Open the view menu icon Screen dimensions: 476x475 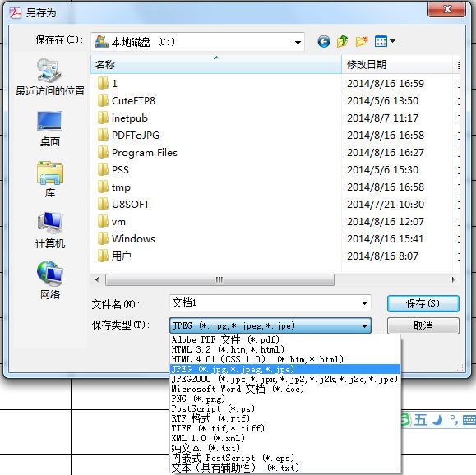click(x=381, y=41)
